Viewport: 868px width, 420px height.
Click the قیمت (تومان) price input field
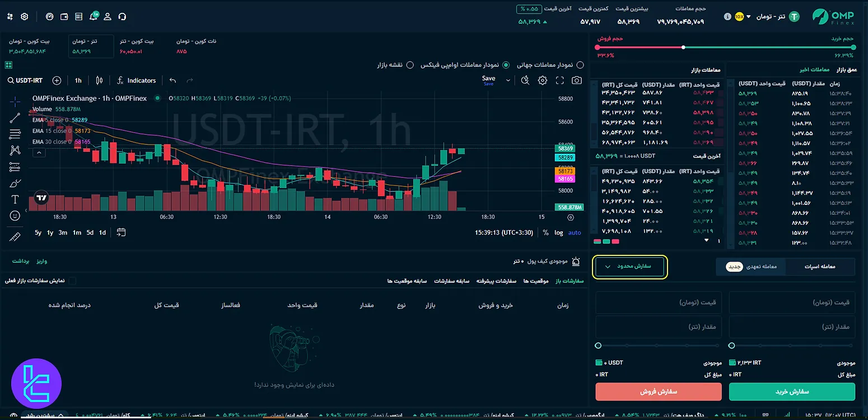[x=791, y=302]
